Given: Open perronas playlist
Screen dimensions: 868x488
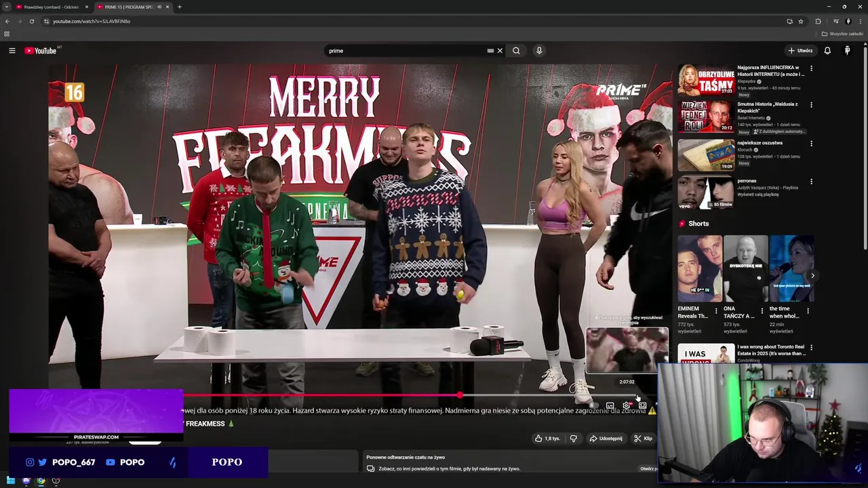Looking at the screenshot, I should [706, 193].
